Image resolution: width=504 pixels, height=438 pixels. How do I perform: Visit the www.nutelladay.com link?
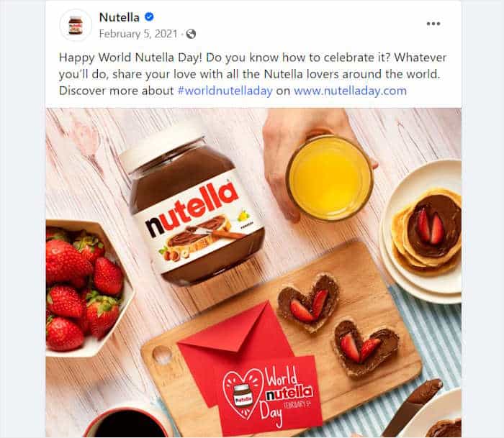[350, 91]
